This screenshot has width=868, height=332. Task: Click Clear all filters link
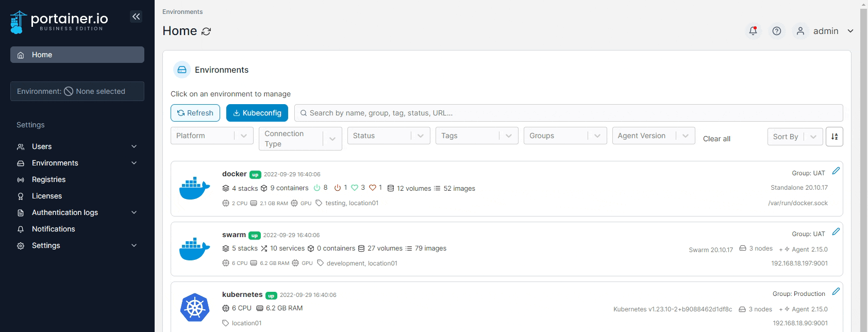716,139
